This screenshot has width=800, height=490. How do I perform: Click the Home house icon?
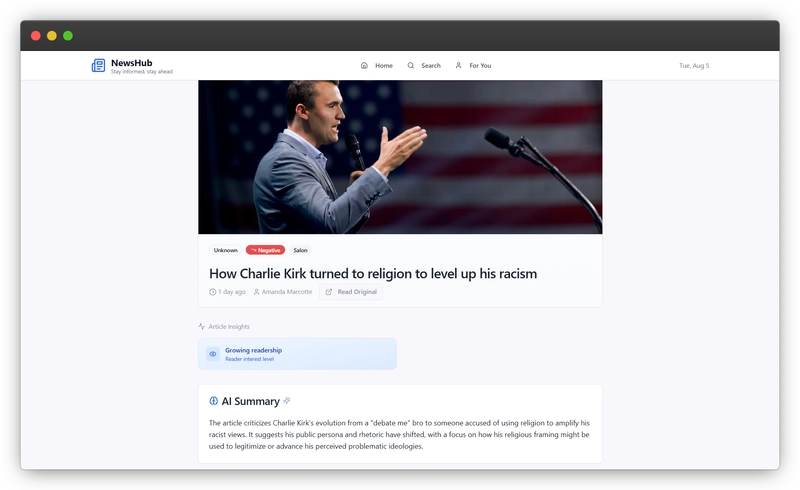click(364, 65)
